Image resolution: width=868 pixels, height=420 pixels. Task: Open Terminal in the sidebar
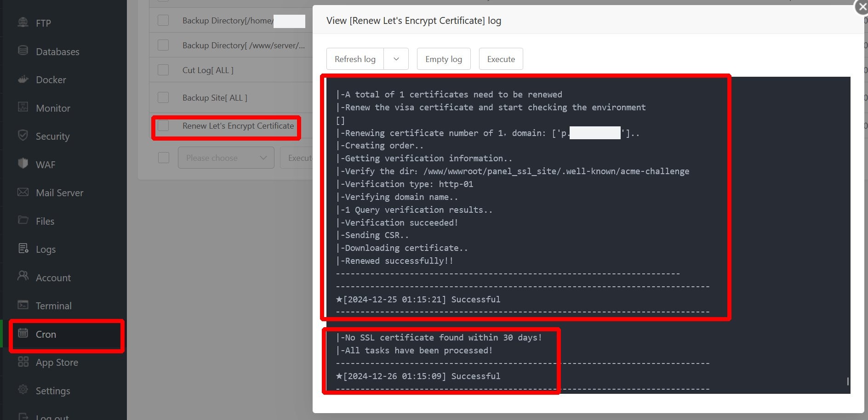54,306
